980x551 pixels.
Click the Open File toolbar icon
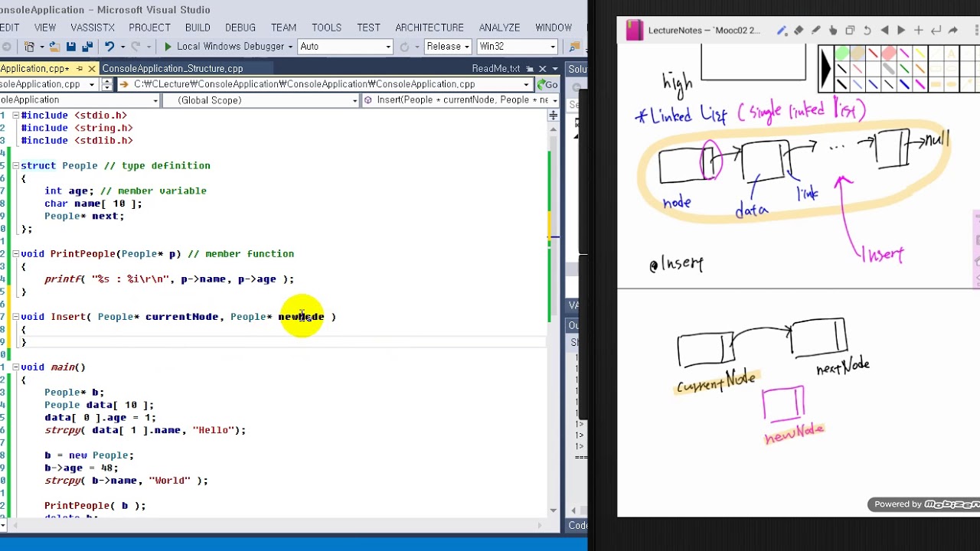[x=55, y=47]
